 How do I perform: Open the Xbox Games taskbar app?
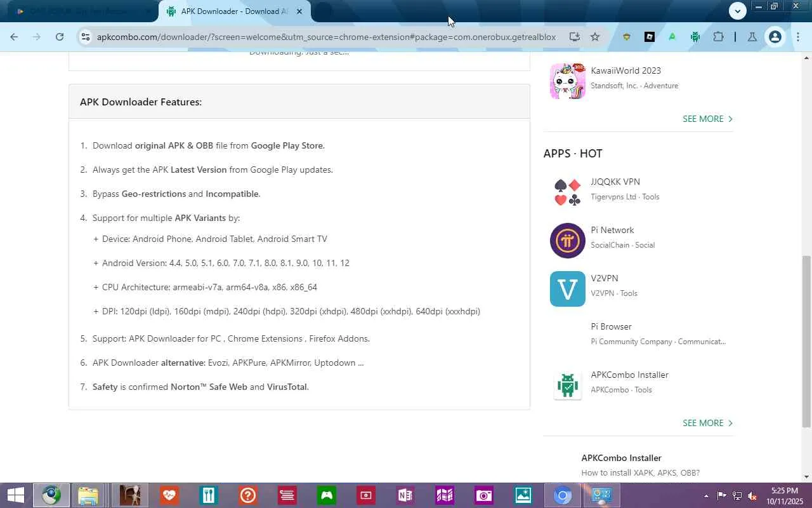coord(327,495)
